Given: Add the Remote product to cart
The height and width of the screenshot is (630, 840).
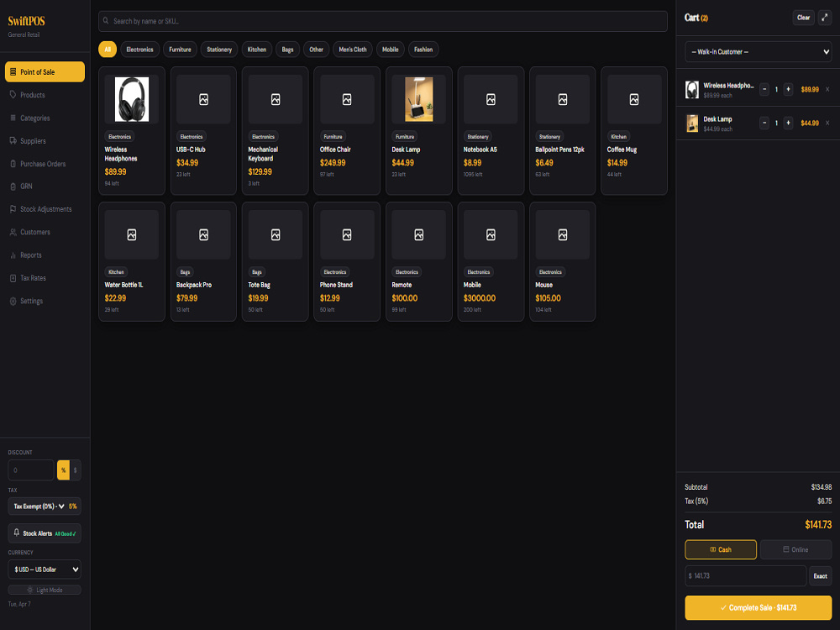Looking at the screenshot, I should (x=419, y=261).
